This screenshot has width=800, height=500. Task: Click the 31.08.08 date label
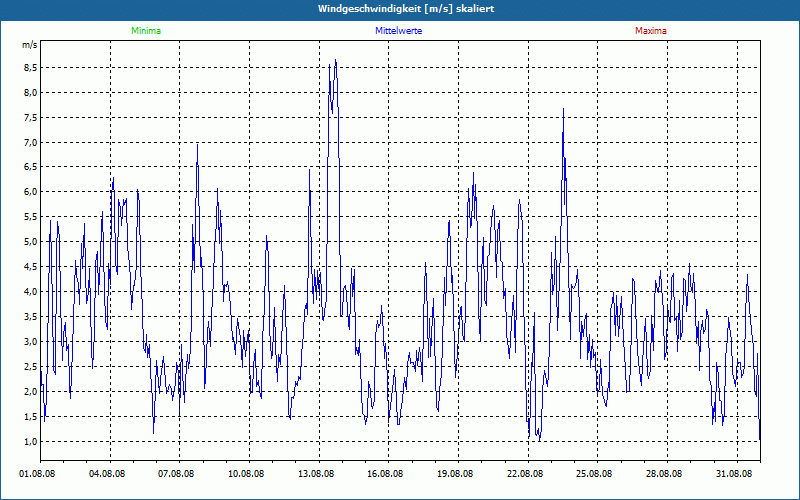tap(734, 474)
